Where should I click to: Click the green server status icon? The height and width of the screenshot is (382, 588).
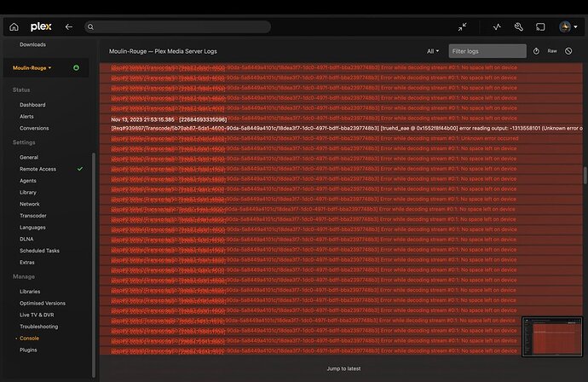[76, 68]
